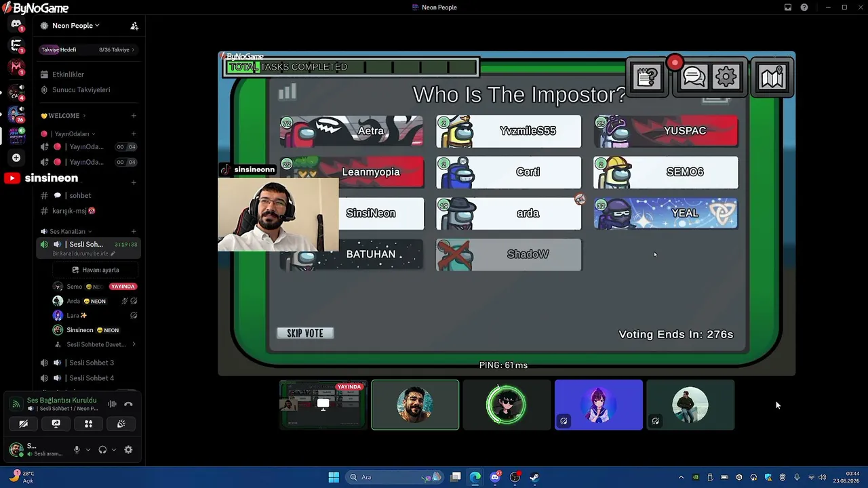Image resolution: width=868 pixels, height=488 pixels.
Task: Vote for player arda
Action: click(x=509, y=213)
